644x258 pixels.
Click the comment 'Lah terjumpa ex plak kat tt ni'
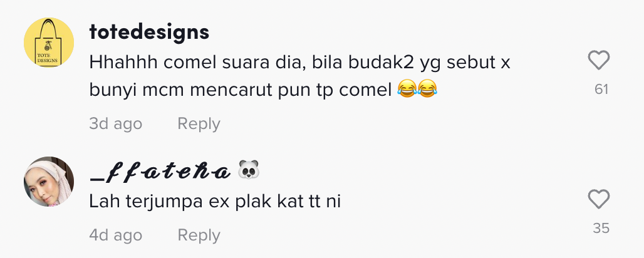pos(215,202)
